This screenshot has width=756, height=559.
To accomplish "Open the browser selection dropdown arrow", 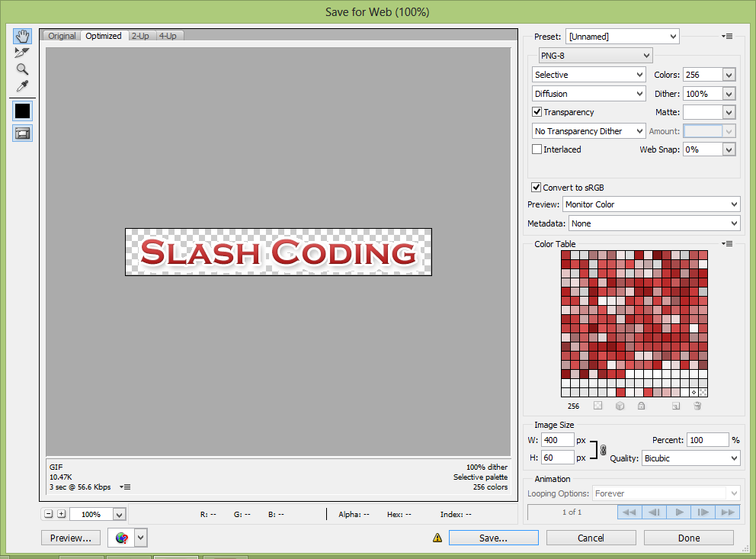I will (x=140, y=538).
